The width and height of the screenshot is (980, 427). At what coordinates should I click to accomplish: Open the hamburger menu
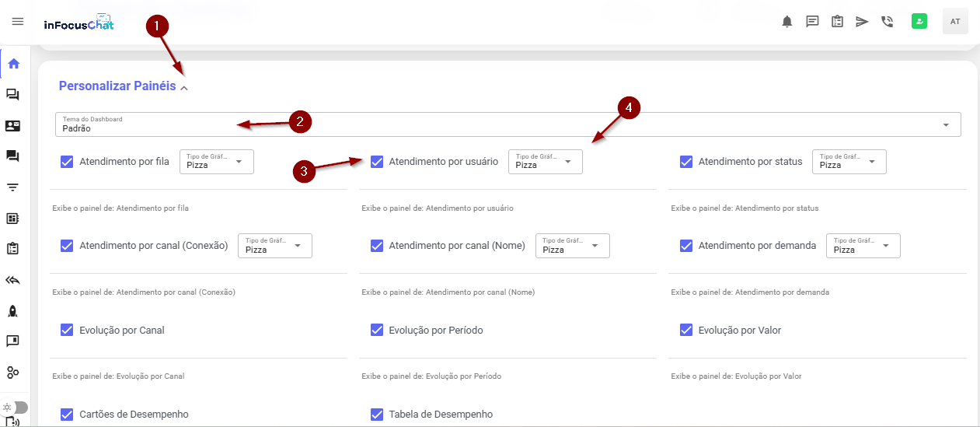(18, 22)
